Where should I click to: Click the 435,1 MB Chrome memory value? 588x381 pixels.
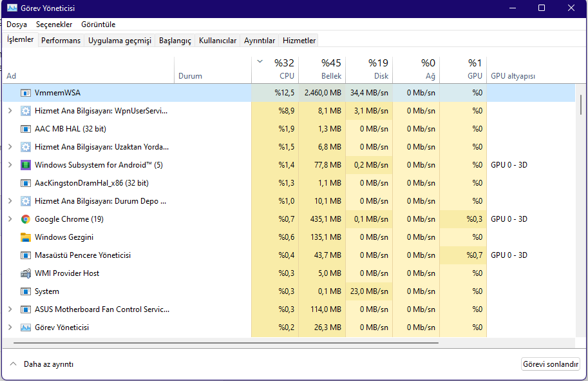click(x=326, y=219)
